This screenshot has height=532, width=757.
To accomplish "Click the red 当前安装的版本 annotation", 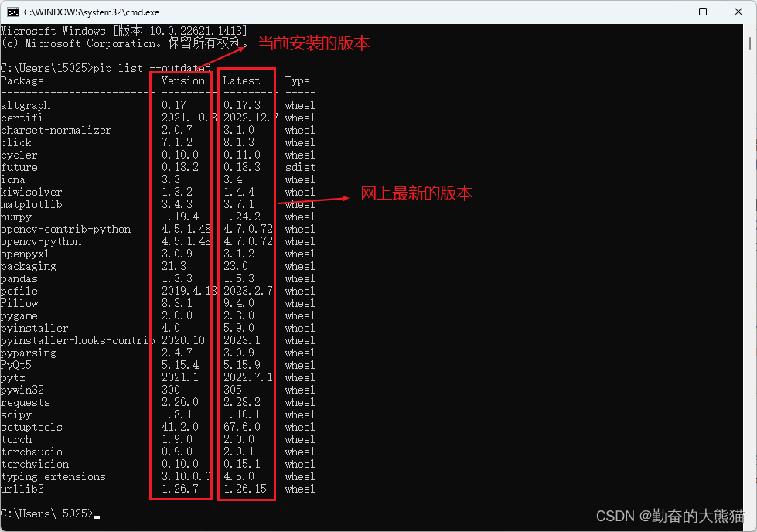I will (x=314, y=43).
